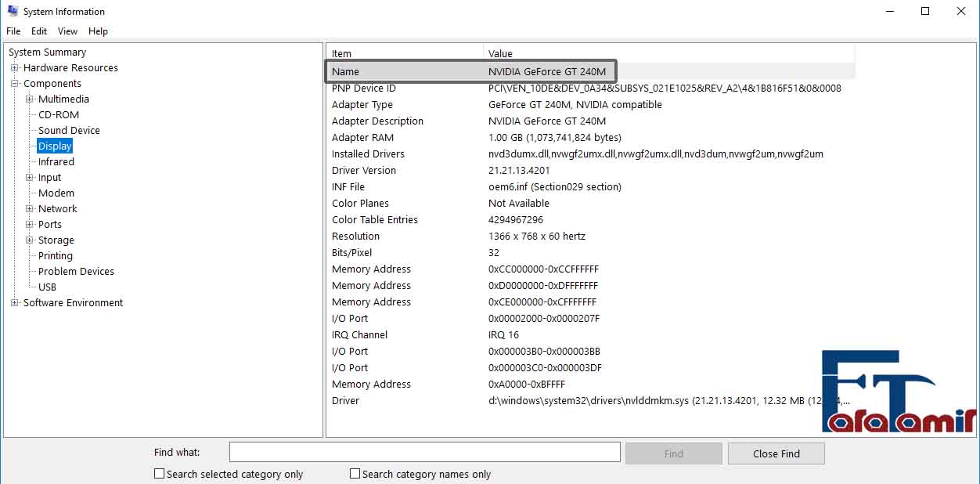Select I/O Port row 0x000003B0-0x000003BB
Viewport: 980px width, 484px height.
[x=591, y=352]
